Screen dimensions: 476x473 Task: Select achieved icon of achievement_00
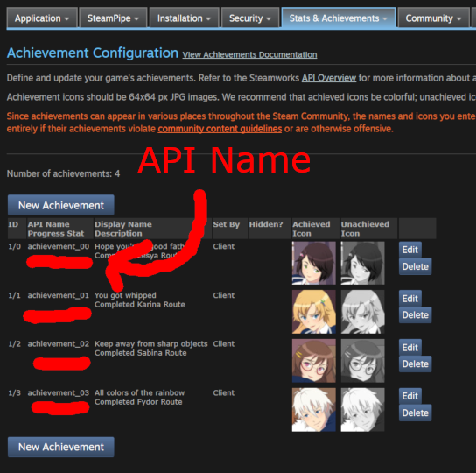314,264
